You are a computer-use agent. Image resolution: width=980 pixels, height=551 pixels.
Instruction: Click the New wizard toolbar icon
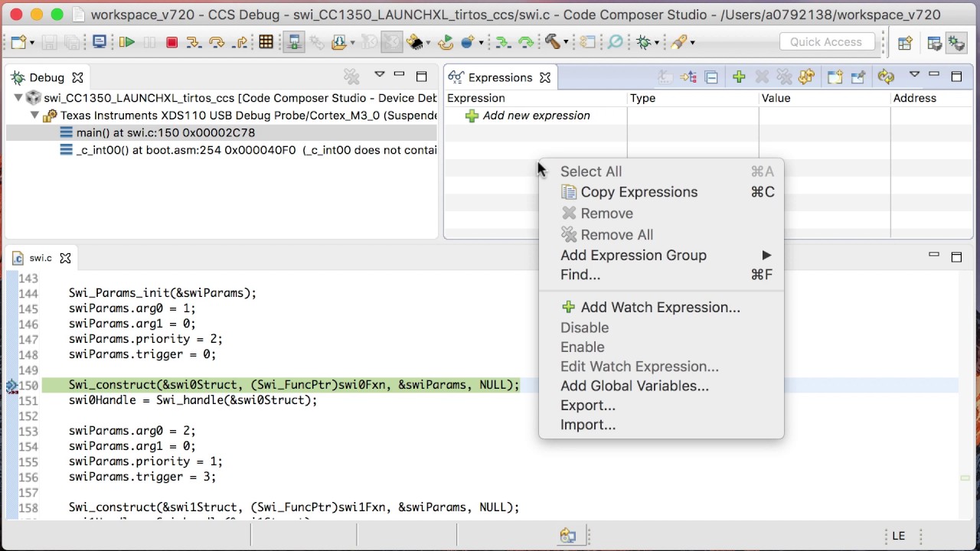[18, 42]
